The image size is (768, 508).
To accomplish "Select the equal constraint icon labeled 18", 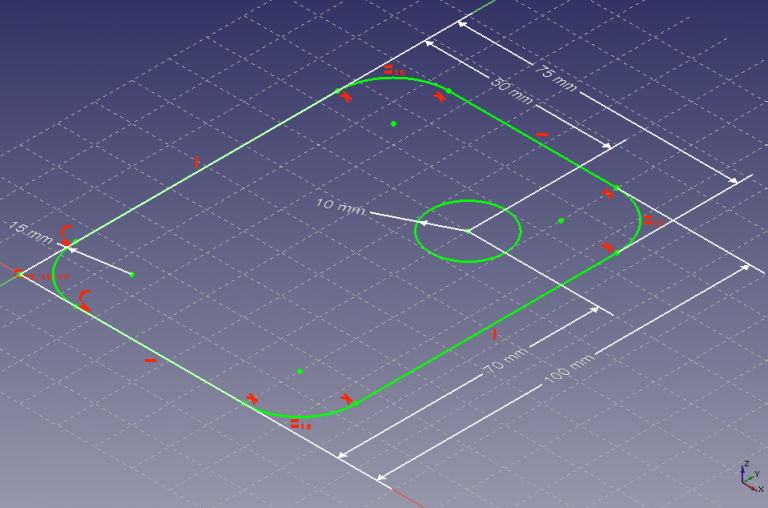I will 295,424.
